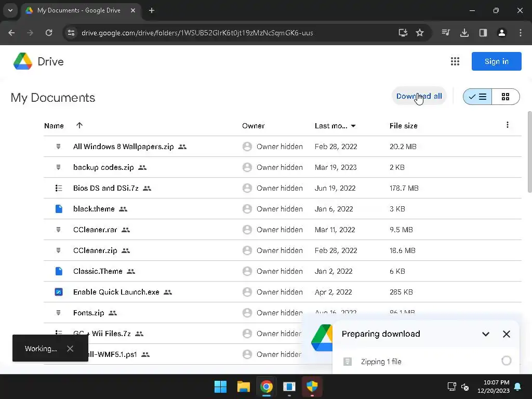The image size is (532, 399).
Task: Select the black.theme file
Action: point(94,209)
